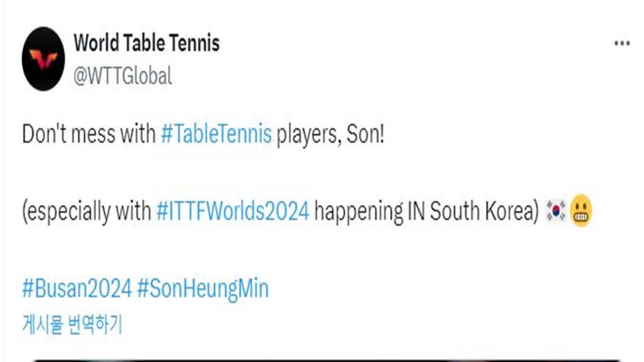
Task: Open the embedded media below the post
Action: 327,360
